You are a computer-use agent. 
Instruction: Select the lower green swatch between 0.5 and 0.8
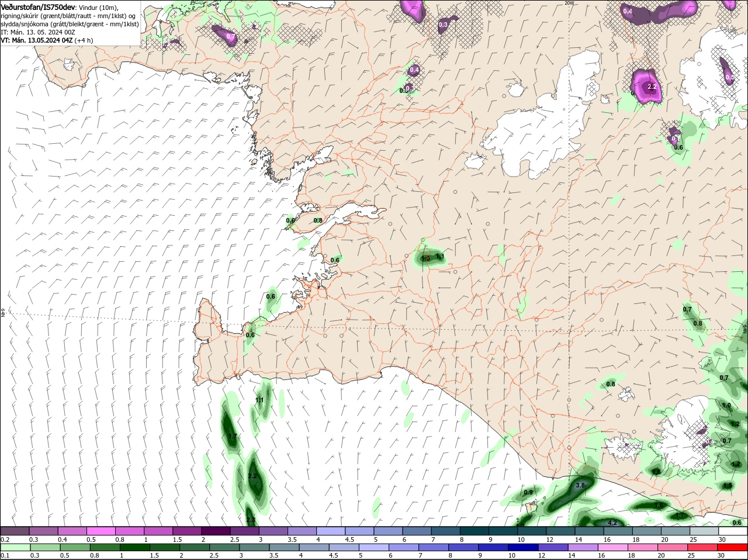click(x=75, y=547)
